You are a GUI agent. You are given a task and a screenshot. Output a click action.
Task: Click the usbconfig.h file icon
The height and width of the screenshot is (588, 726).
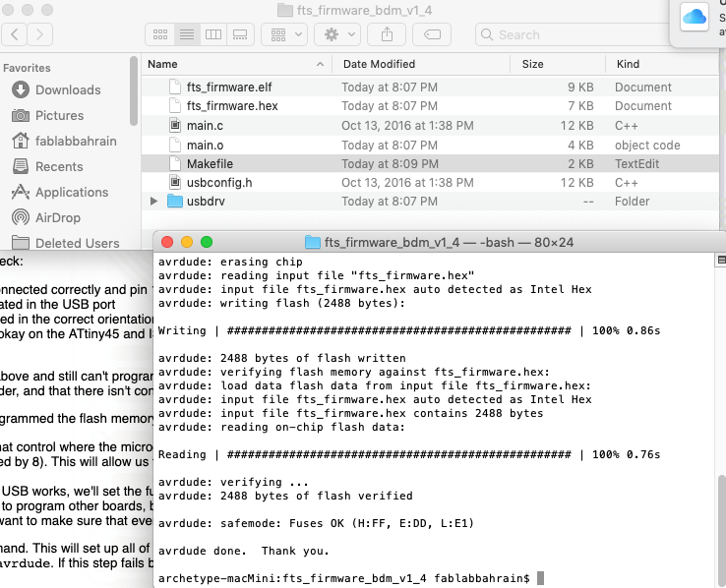tap(174, 182)
